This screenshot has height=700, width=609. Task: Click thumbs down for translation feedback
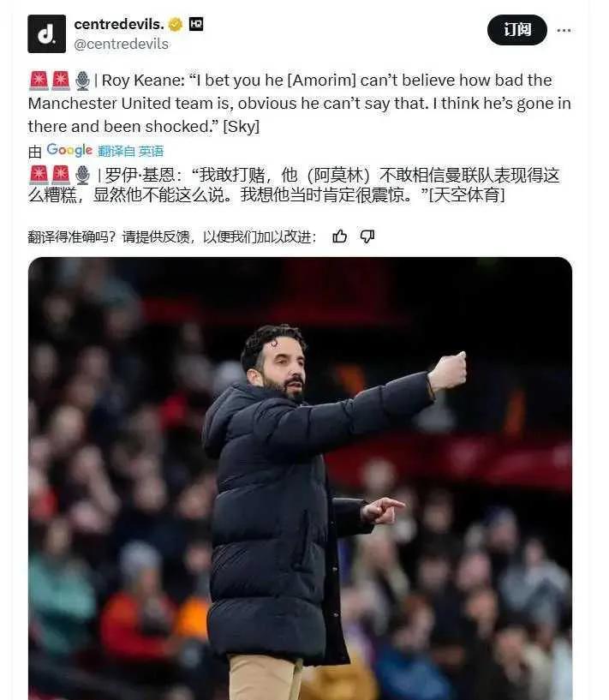click(367, 236)
